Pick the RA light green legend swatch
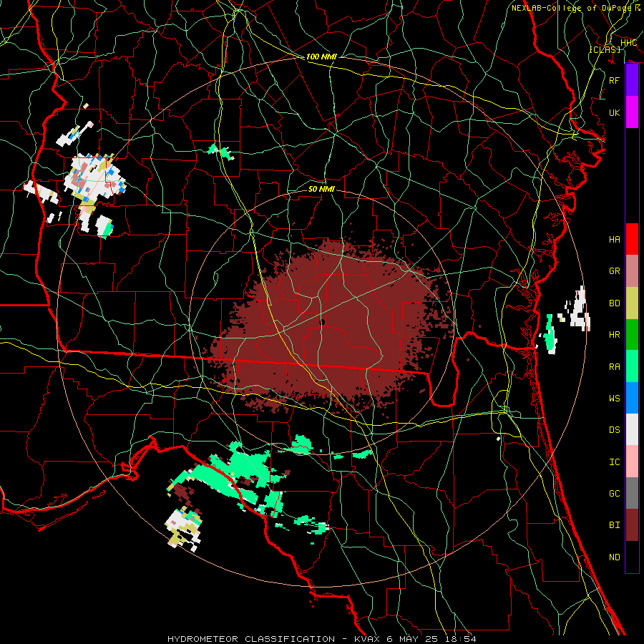The width and height of the screenshot is (644, 644). coord(632,366)
